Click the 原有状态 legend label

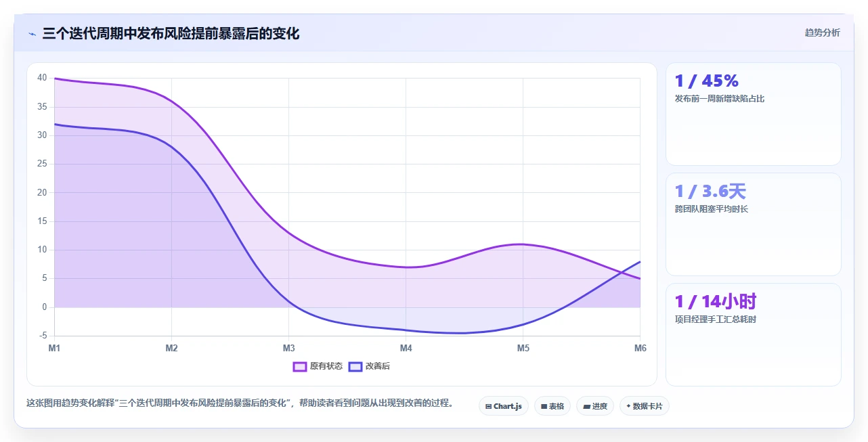tap(326, 367)
